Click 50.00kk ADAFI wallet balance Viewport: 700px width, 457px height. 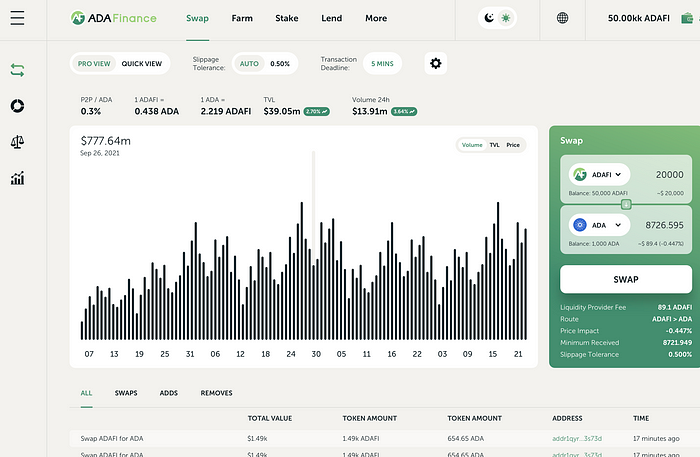(638, 18)
